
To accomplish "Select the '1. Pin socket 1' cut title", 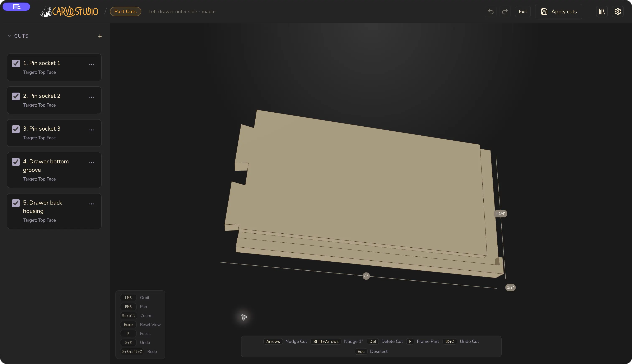I will (x=42, y=63).
